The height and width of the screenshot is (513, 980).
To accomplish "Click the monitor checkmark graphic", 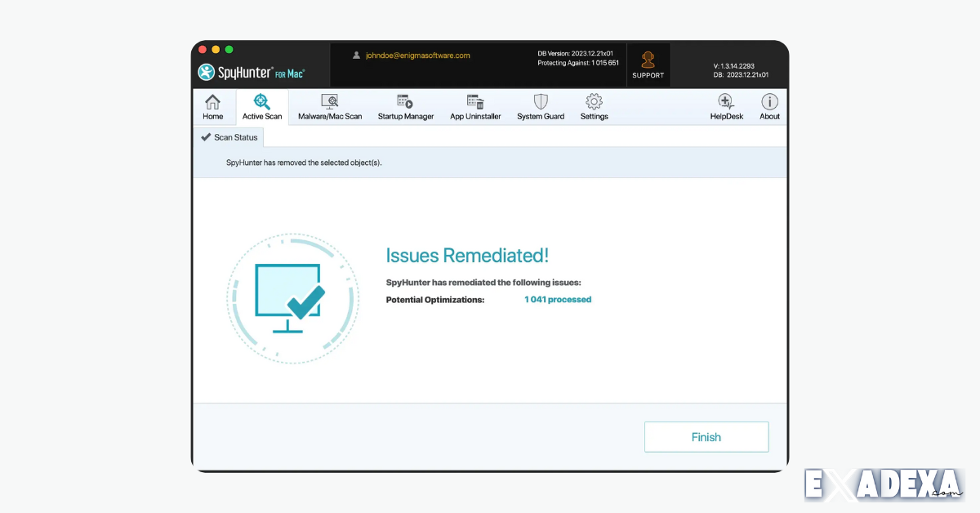I will click(x=292, y=298).
